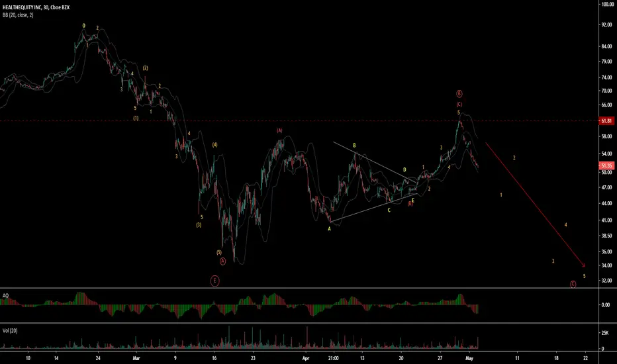This screenshot has width=617, height=364.
Task: Click 54.00 on the price axis
Action: click(x=606, y=154)
